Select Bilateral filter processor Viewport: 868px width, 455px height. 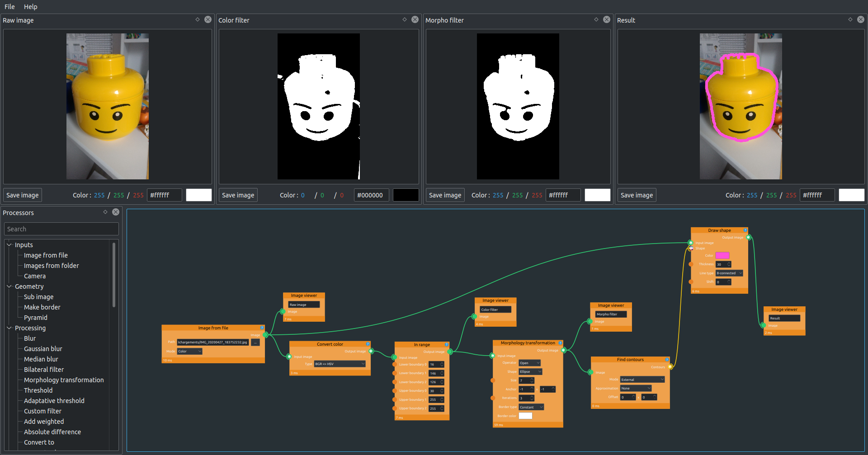point(44,370)
